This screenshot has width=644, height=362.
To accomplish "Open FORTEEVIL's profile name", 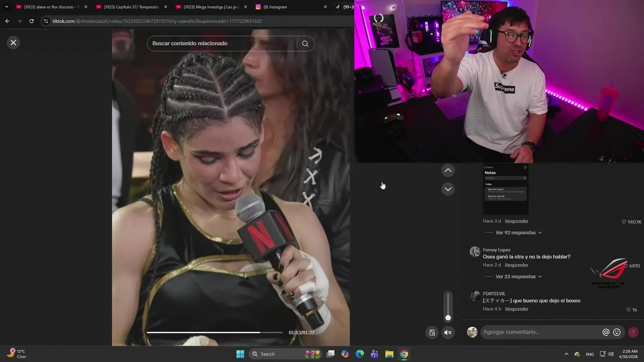I will click(x=494, y=294).
